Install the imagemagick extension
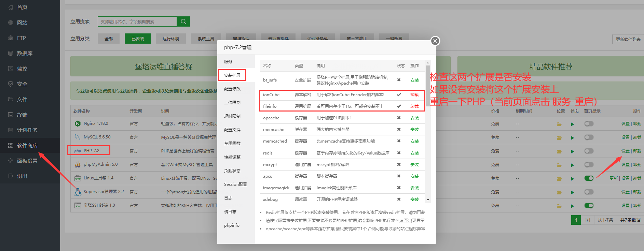The height and width of the screenshot is (251, 644). 414,188
